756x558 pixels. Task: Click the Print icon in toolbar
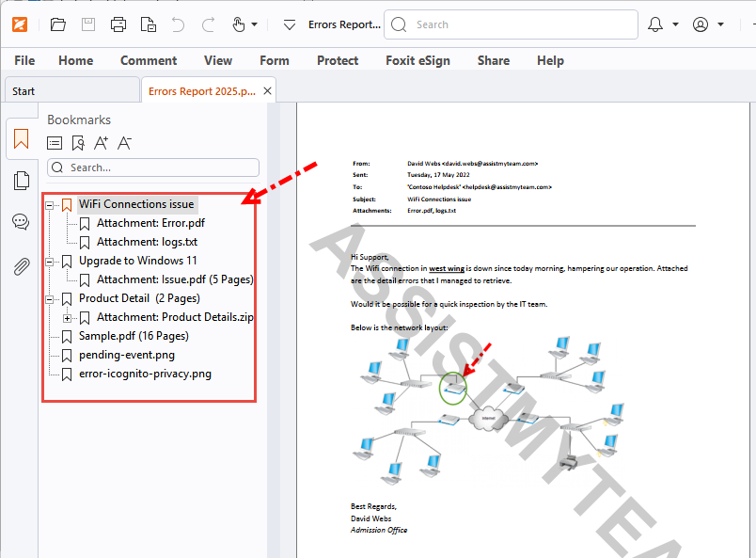(118, 24)
